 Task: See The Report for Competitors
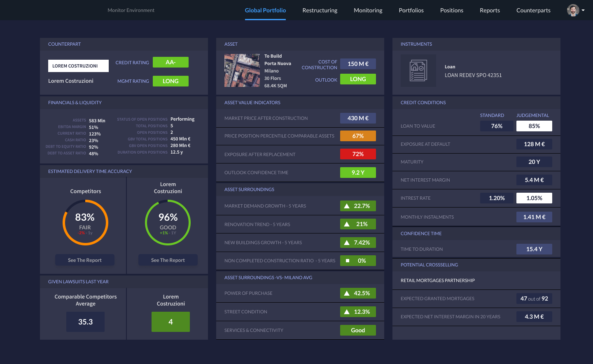click(85, 260)
